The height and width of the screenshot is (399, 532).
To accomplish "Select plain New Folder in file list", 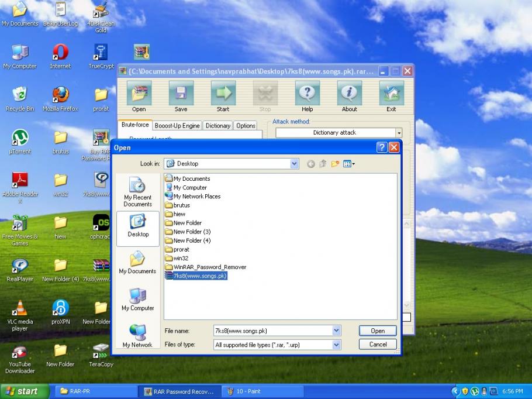I will (x=183, y=223).
